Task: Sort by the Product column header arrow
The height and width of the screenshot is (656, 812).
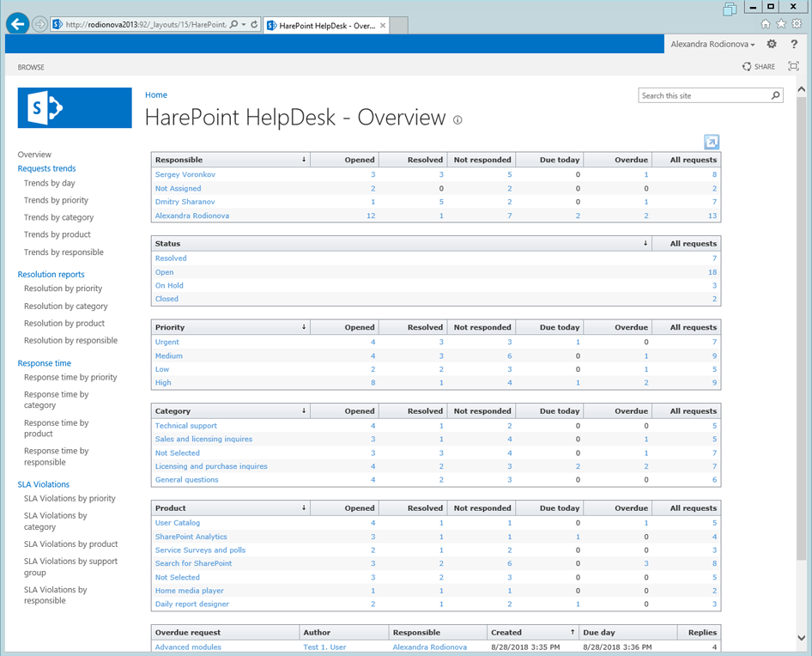Action: (304, 508)
